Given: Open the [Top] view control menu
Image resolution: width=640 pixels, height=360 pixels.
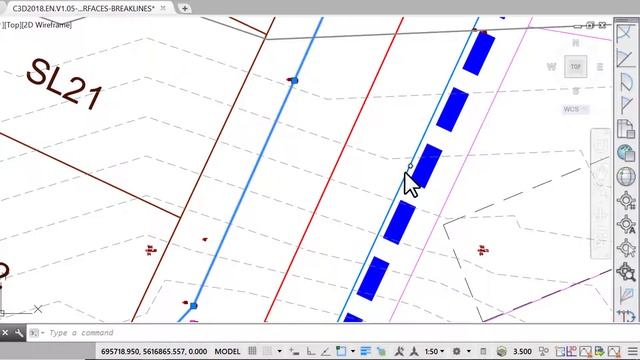Looking at the screenshot, I should 12,25.
